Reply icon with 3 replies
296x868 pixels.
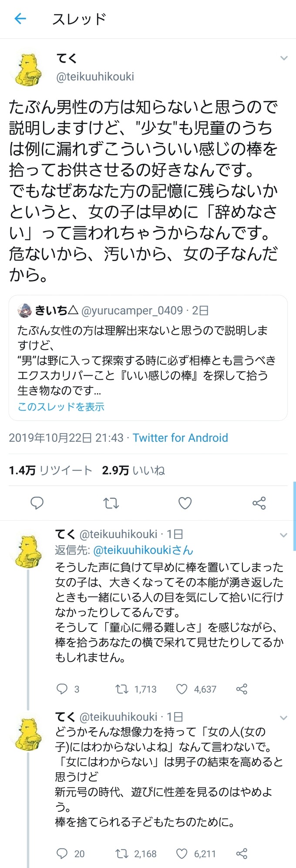(62, 689)
